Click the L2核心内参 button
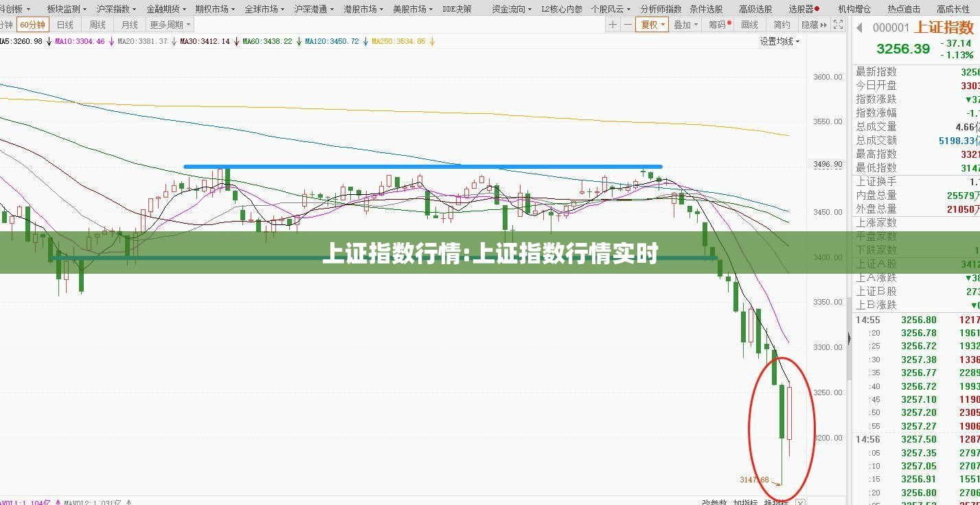 coord(561,9)
